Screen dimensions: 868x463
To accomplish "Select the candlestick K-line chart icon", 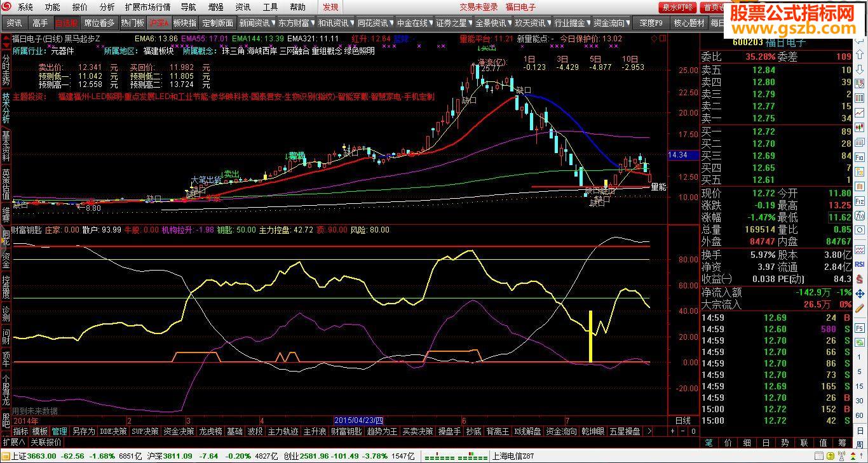I will pyautogui.click(x=859, y=126).
